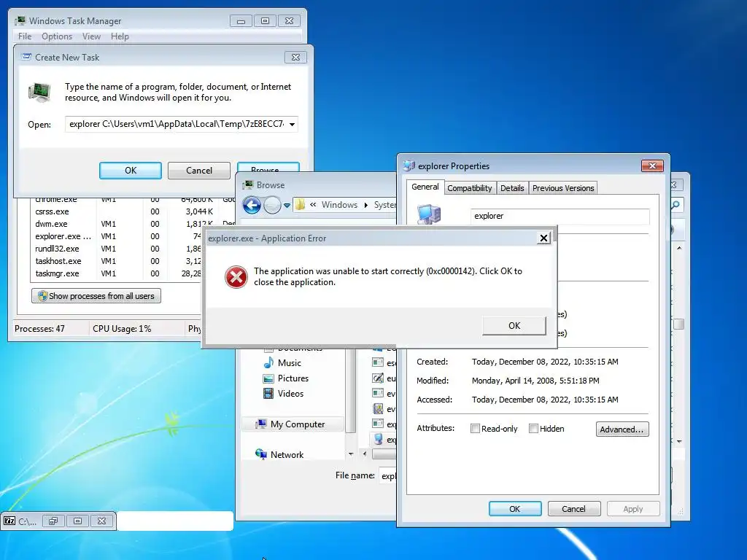
Task: Click the explorer Properties title bar icon
Action: 409,166
